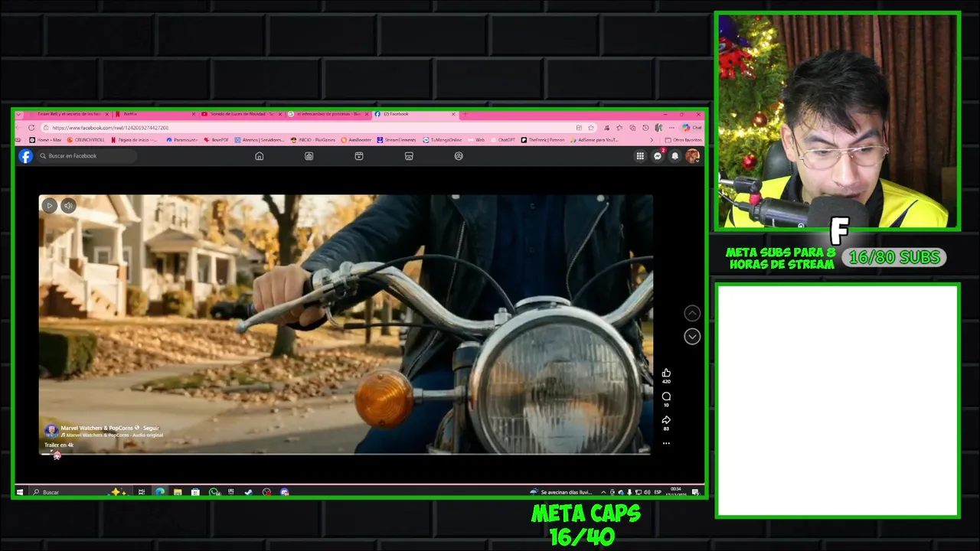Click Seguir to follow the page
The width and height of the screenshot is (980, 551).
[151, 428]
